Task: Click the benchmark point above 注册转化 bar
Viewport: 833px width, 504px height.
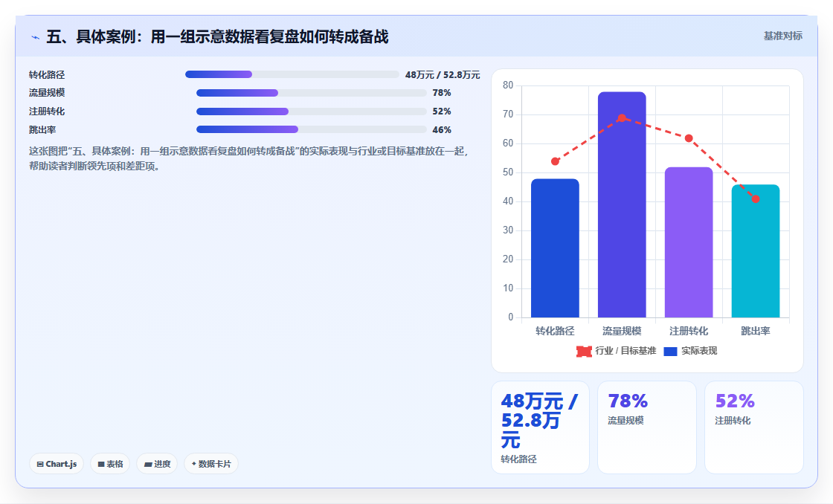Action: (689, 138)
